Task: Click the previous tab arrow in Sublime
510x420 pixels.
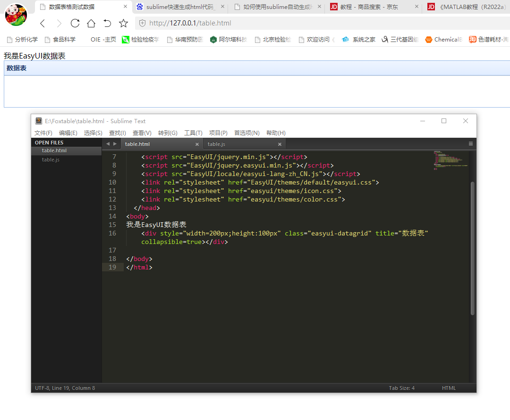Action: click(x=108, y=143)
